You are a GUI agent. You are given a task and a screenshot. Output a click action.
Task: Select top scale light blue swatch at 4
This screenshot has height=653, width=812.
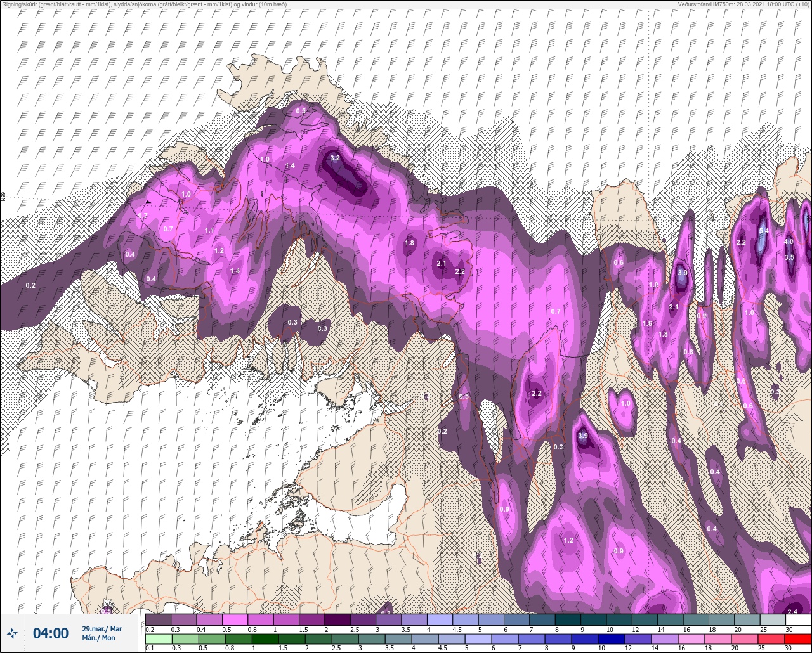click(x=440, y=619)
